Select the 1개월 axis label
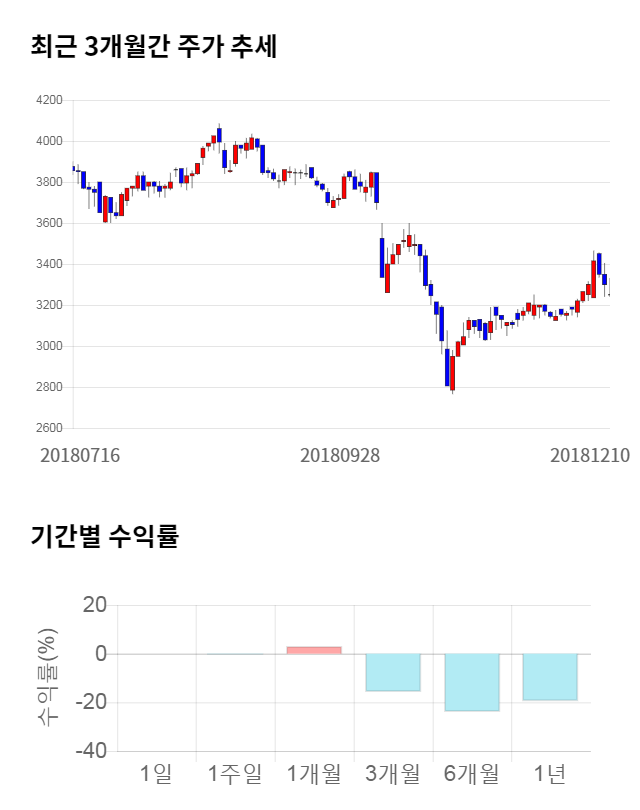Image resolution: width=640 pixels, height=810 pixels. [314, 773]
